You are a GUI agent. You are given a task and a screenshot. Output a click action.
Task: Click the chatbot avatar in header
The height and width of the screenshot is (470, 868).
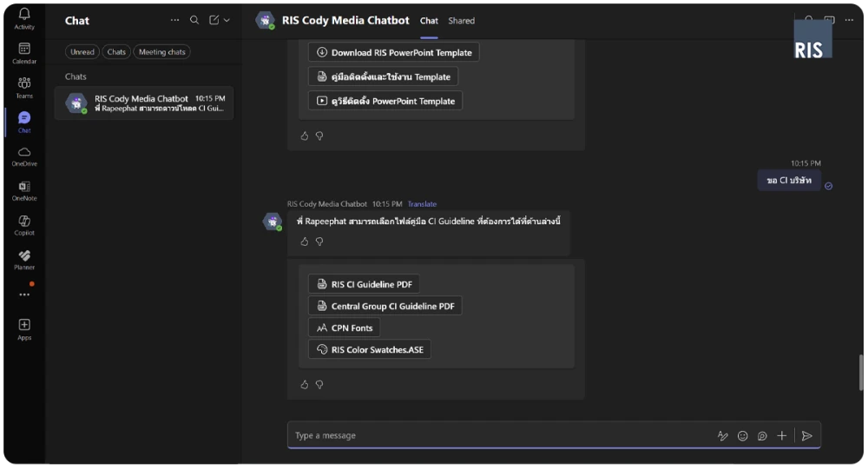pyautogui.click(x=265, y=21)
